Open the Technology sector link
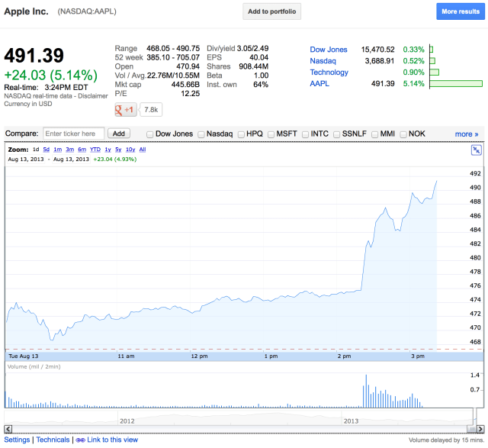This screenshot has height=448, width=488. 329,73
